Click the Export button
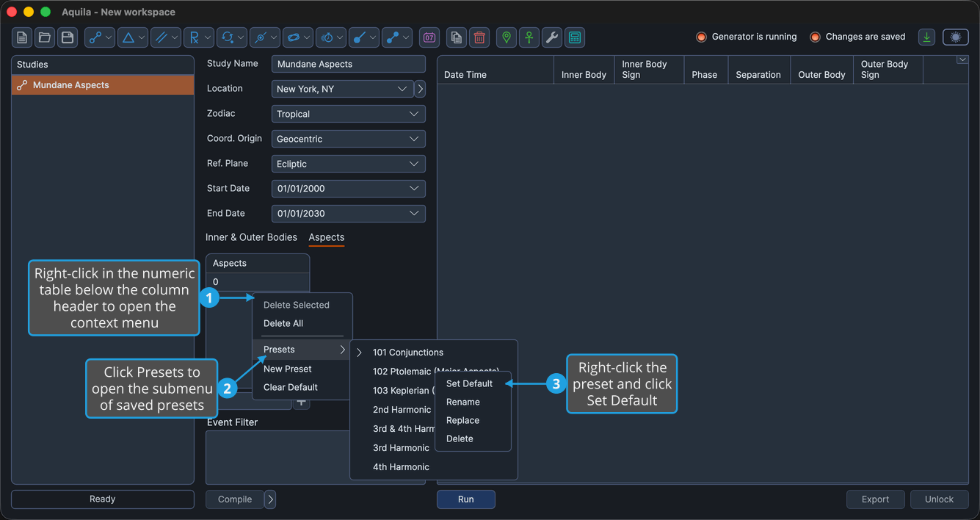 [876, 499]
